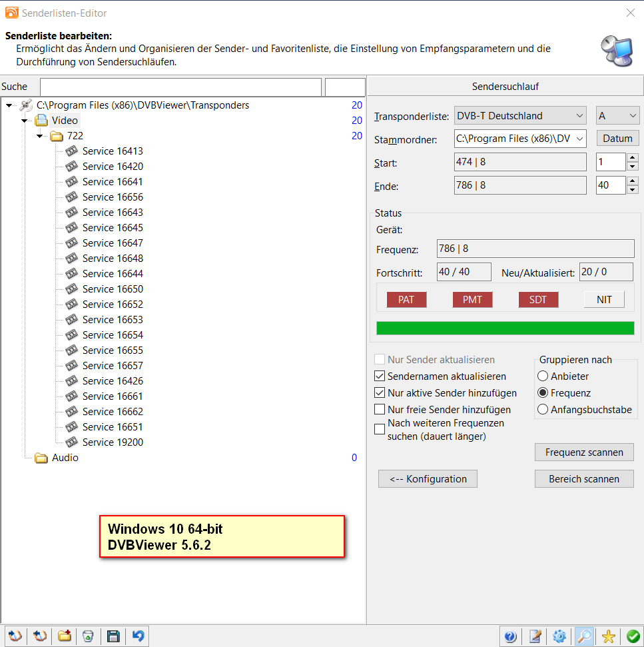
Task: Click the 722 folder icon
Action: 57,136
